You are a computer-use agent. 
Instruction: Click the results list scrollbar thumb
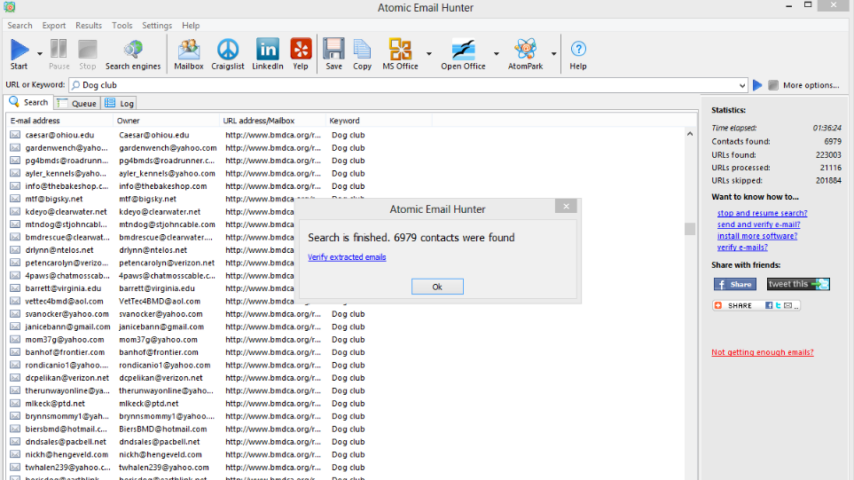[690, 229]
